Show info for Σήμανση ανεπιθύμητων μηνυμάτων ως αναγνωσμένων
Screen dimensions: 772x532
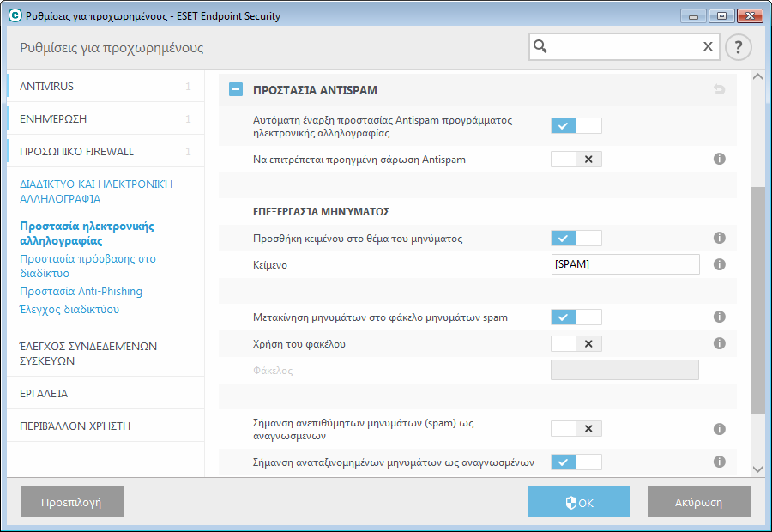click(x=720, y=429)
